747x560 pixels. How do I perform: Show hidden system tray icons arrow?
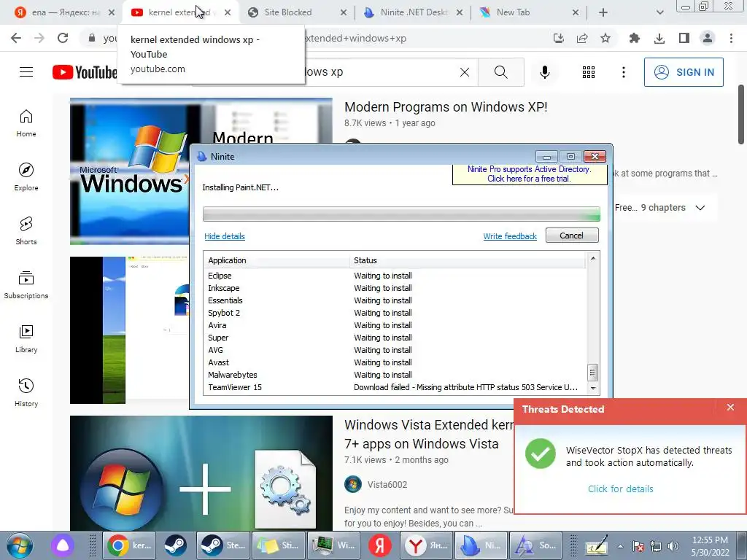[620, 546]
